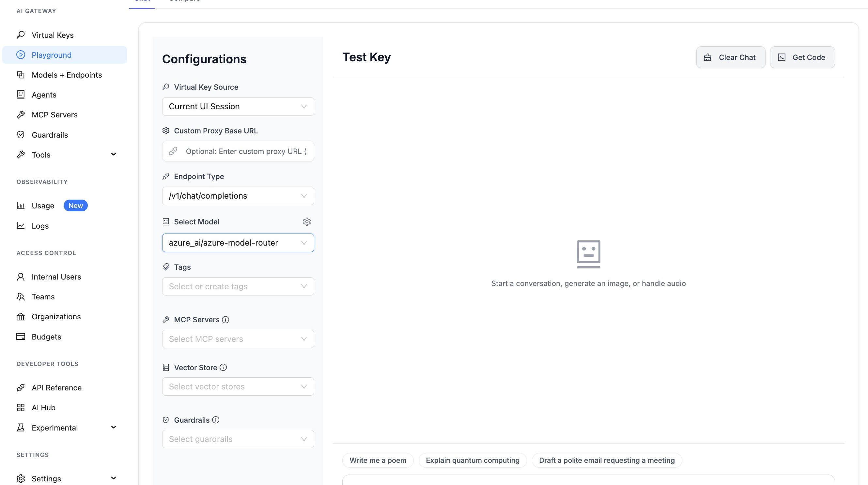Click the Select Model settings gear icon
This screenshot has height=485, width=868.
pyautogui.click(x=307, y=221)
